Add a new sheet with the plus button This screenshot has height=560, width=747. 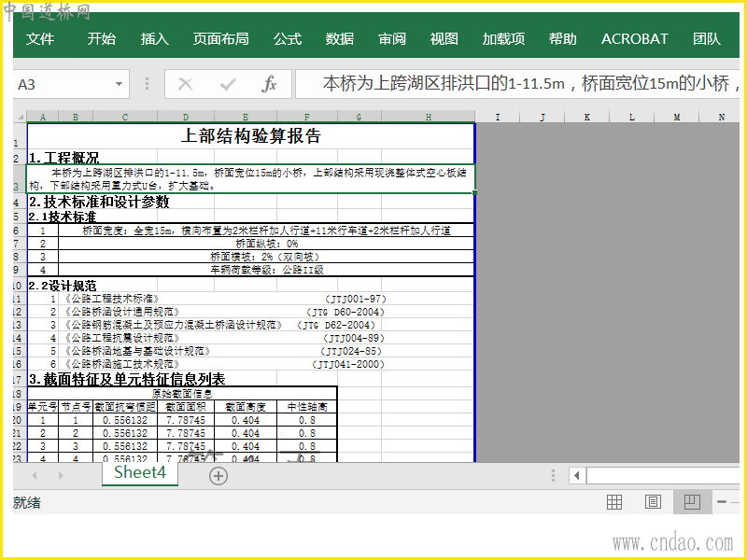(218, 476)
